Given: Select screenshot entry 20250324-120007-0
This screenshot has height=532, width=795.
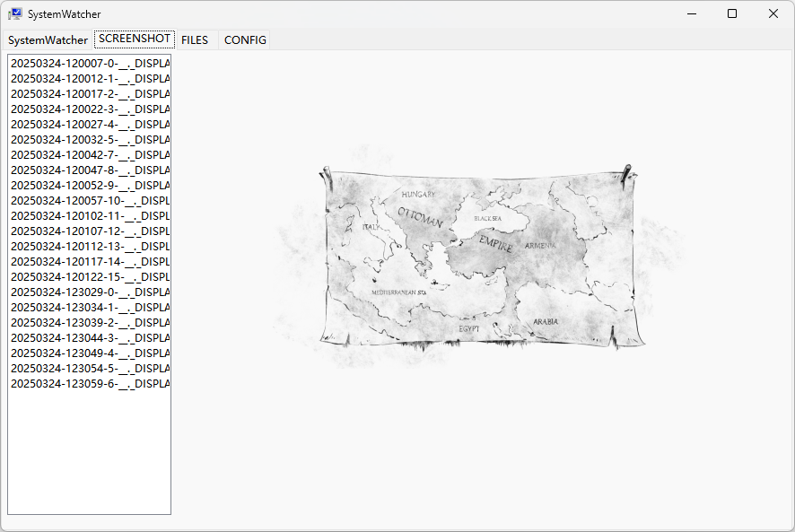Looking at the screenshot, I should 90,64.
